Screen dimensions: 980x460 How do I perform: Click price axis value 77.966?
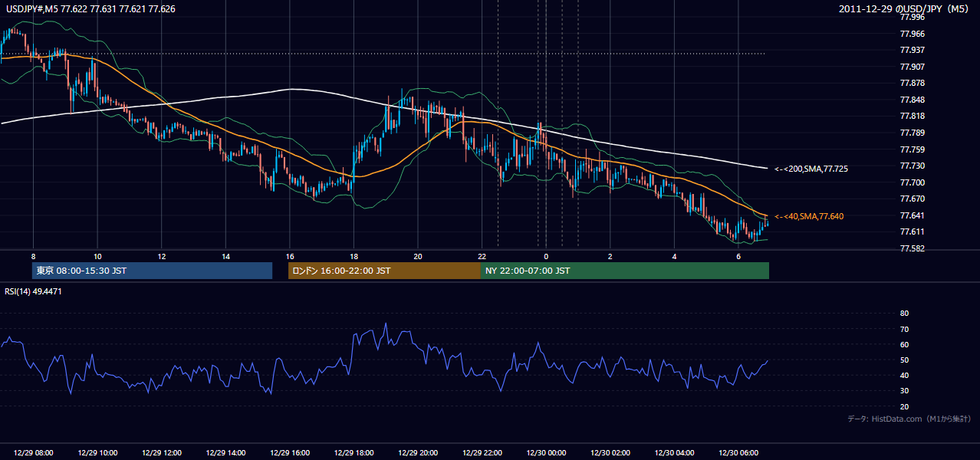tap(912, 34)
